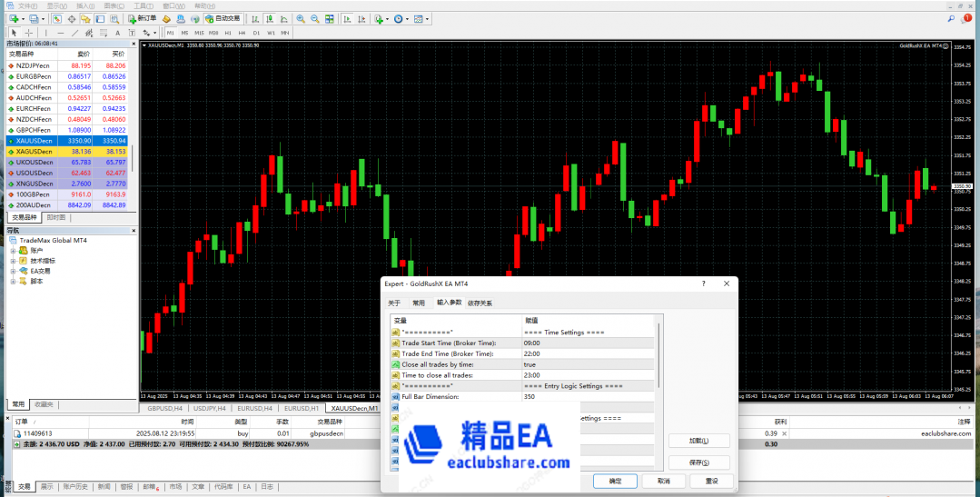Image resolution: width=980 pixels, height=497 pixels.
Task: Switch to the H1 timeframe
Action: tap(228, 33)
